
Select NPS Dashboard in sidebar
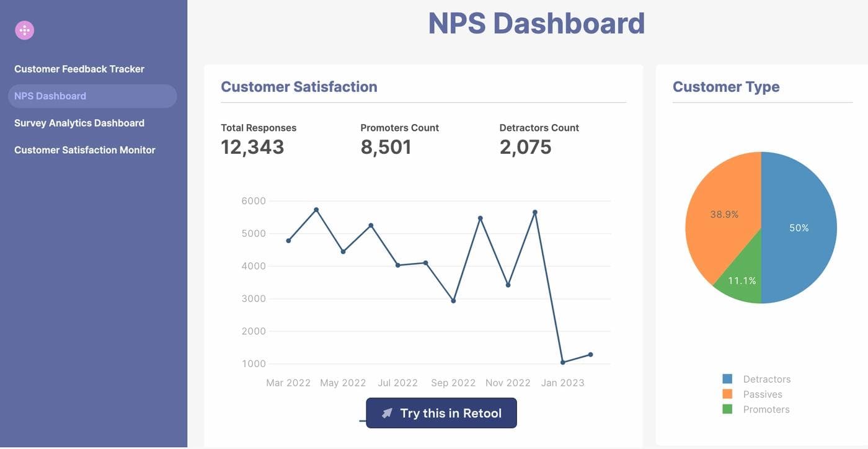[50, 96]
